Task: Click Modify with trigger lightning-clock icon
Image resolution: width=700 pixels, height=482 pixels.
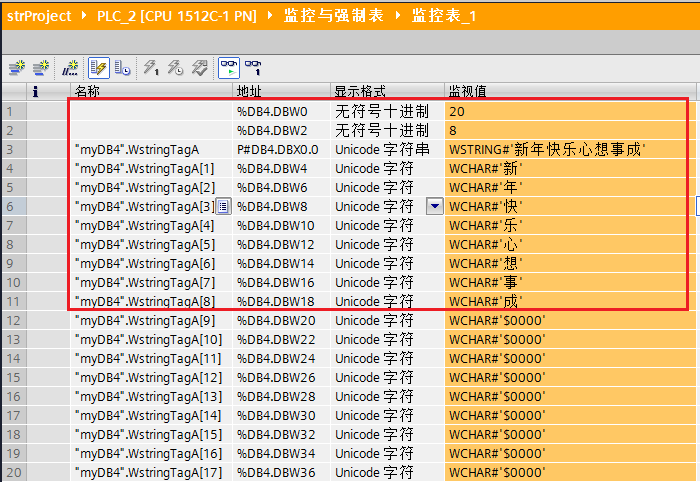Action: click(x=175, y=68)
